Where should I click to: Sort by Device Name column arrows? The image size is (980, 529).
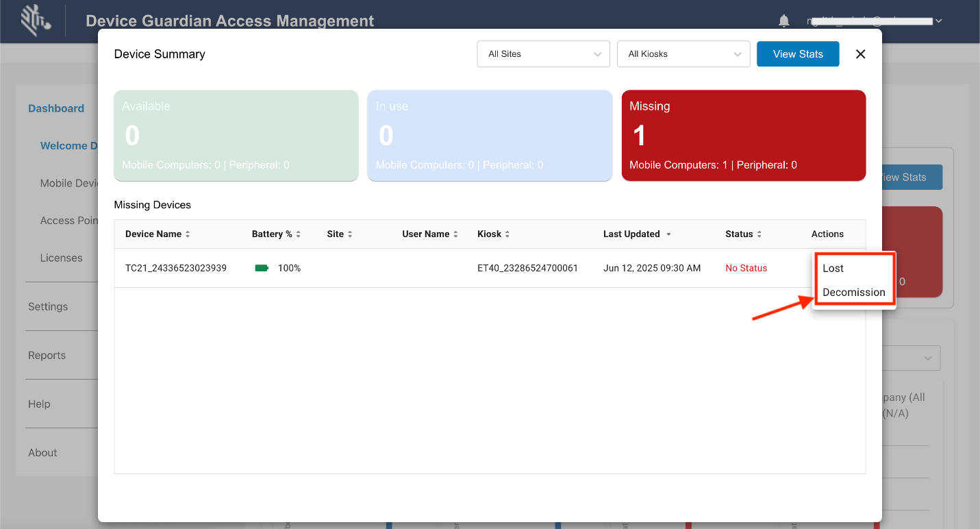point(188,234)
